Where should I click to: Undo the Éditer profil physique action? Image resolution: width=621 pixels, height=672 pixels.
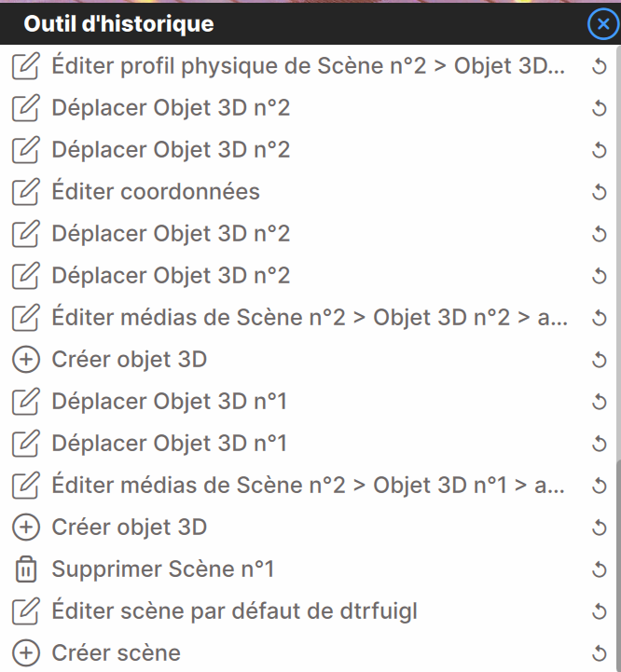pos(600,66)
